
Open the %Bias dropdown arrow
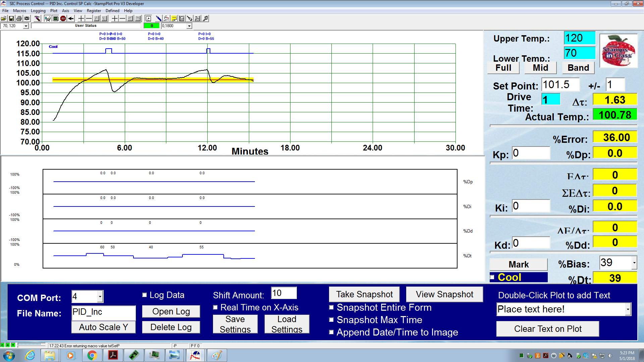pyautogui.click(x=634, y=263)
